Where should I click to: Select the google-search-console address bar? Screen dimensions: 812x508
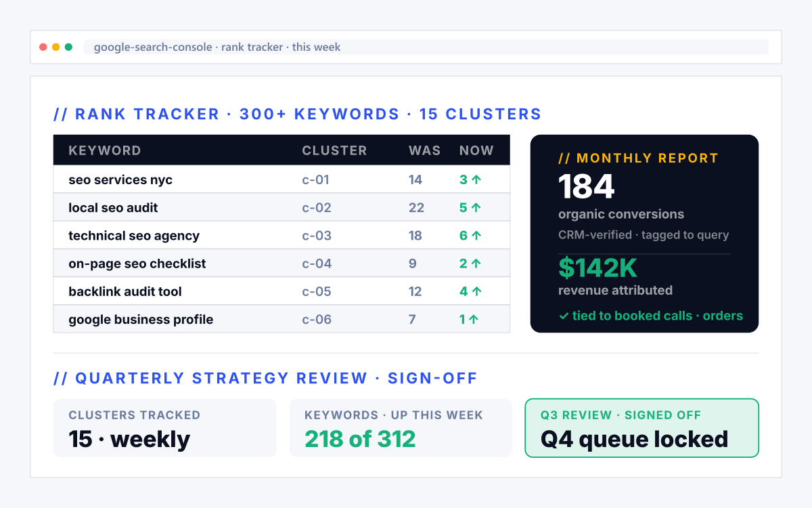[x=426, y=47]
